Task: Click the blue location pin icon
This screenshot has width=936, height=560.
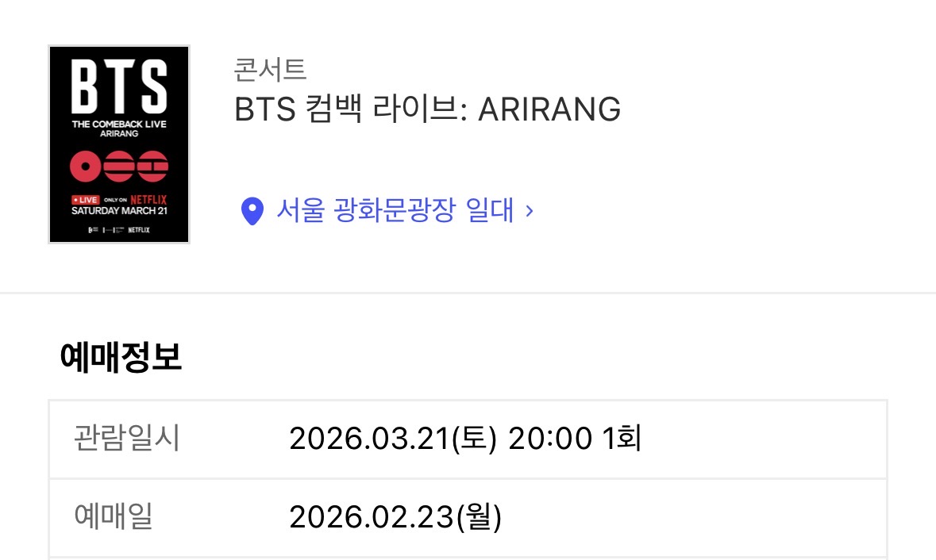Action: pos(252,211)
